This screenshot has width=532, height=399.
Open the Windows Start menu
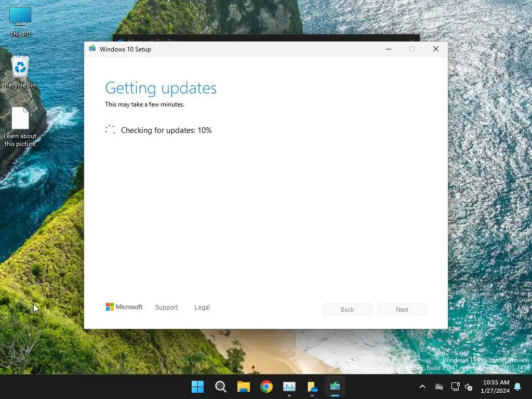point(197,387)
